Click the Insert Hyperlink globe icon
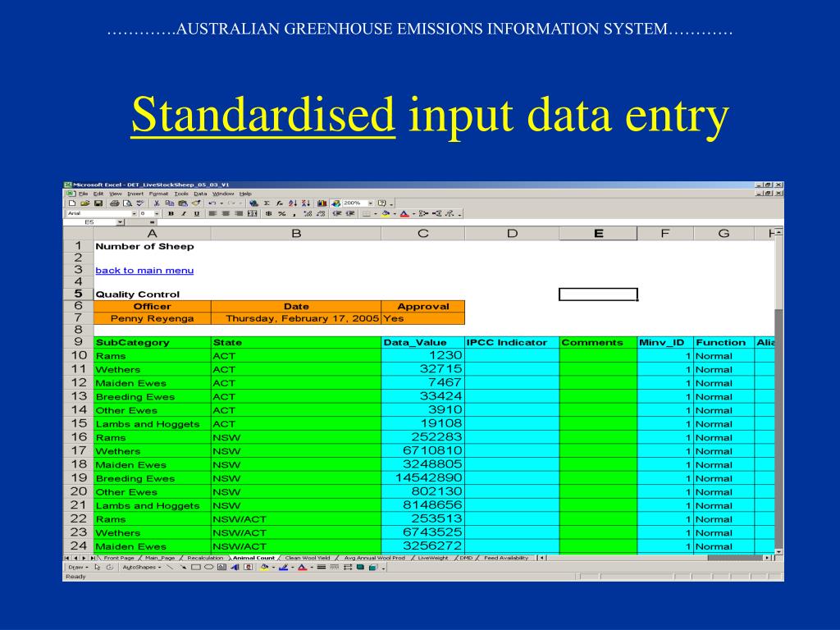This screenshot has height=630, width=840. coord(254,203)
